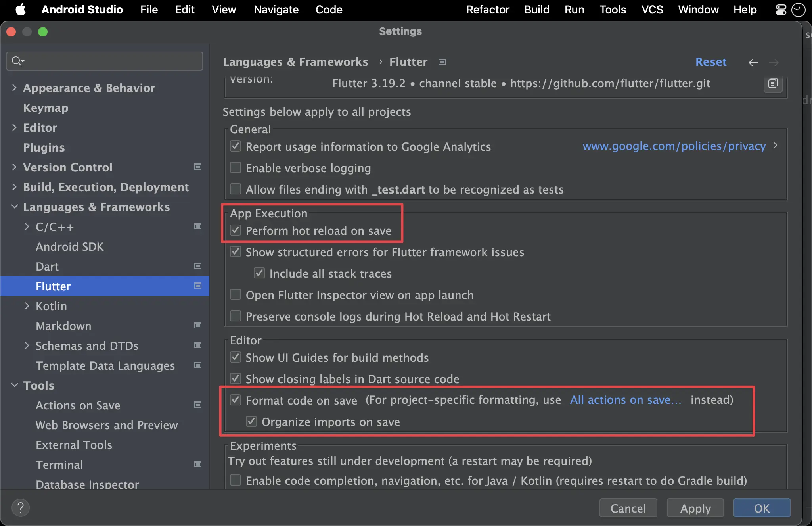Image resolution: width=812 pixels, height=526 pixels.
Task: Collapse the Tools section
Action: (x=14, y=385)
